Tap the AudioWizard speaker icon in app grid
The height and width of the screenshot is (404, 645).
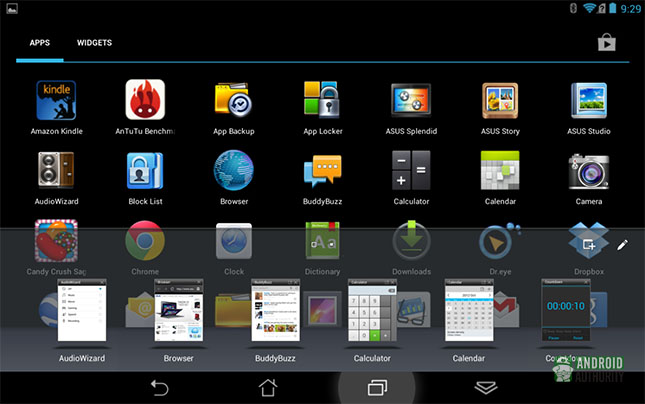coord(56,170)
